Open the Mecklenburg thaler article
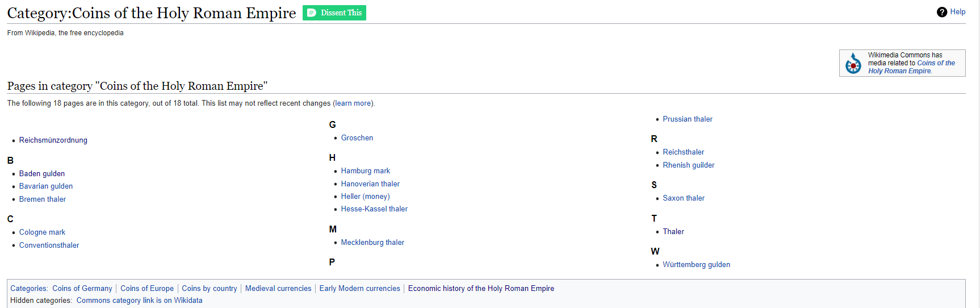This screenshot has width=980, height=308. pyautogui.click(x=372, y=243)
